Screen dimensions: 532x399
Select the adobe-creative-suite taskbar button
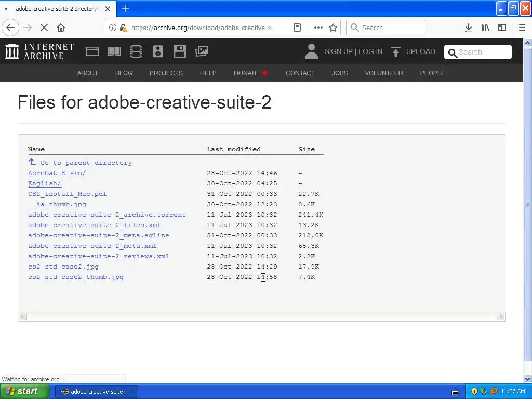coord(96,392)
